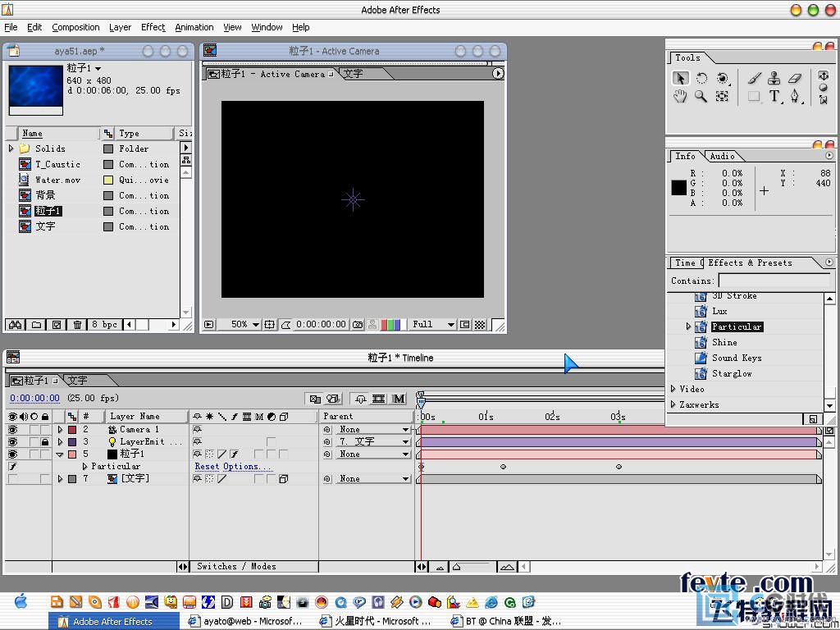
Task: Click the Toggle View Masks icon in viewer
Action: click(x=286, y=325)
